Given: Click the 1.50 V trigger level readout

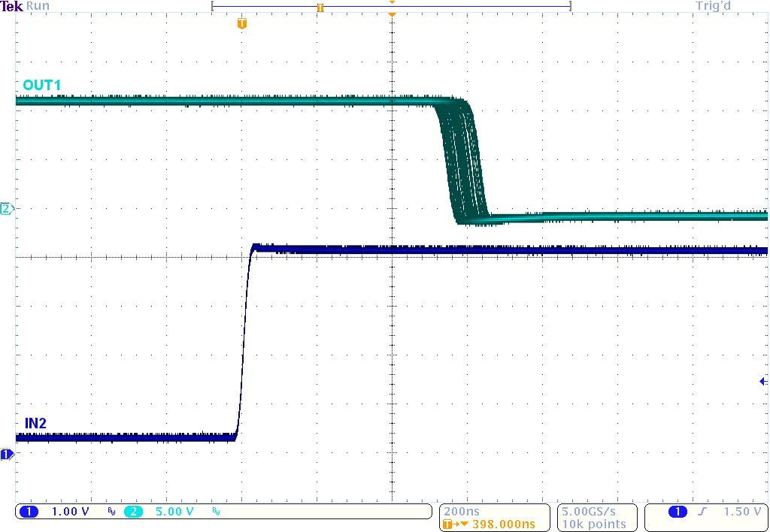Looking at the screenshot, I should (742, 512).
